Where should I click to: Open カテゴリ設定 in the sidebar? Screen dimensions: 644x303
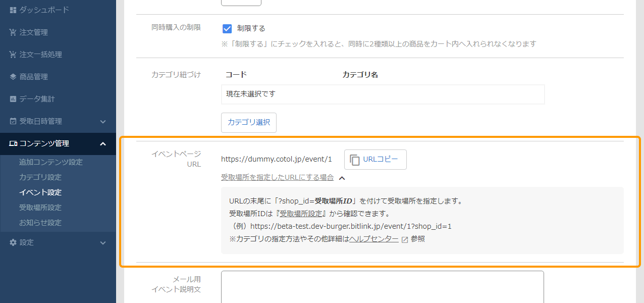40,177
